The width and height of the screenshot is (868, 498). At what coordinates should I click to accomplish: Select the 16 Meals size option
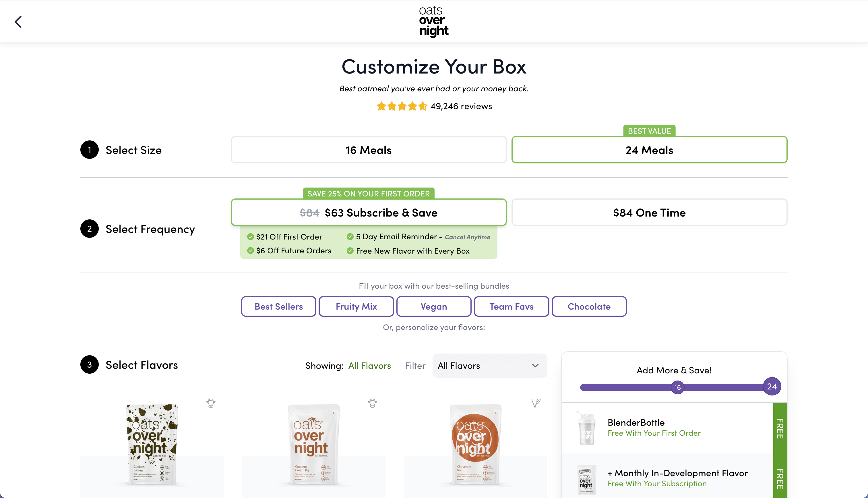(x=368, y=150)
